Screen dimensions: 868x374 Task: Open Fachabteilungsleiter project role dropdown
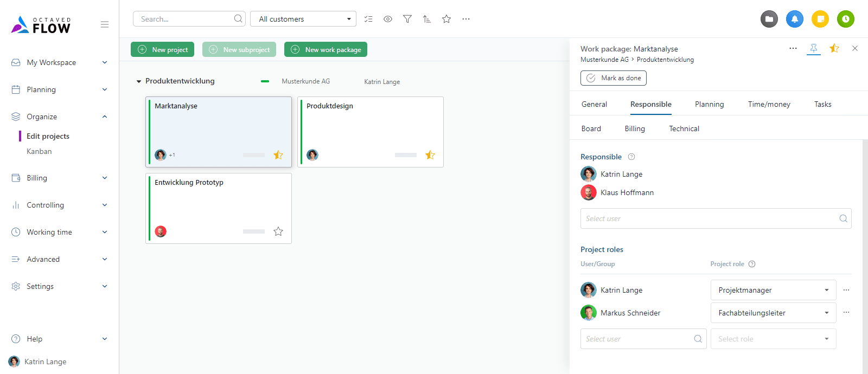pyautogui.click(x=773, y=313)
